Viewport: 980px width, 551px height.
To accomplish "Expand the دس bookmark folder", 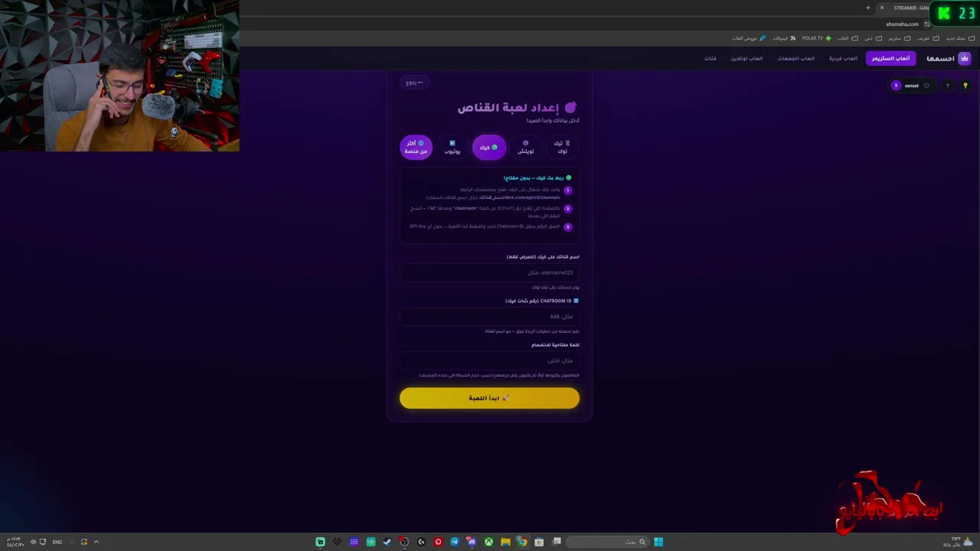I will pyautogui.click(x=874, y=38).
